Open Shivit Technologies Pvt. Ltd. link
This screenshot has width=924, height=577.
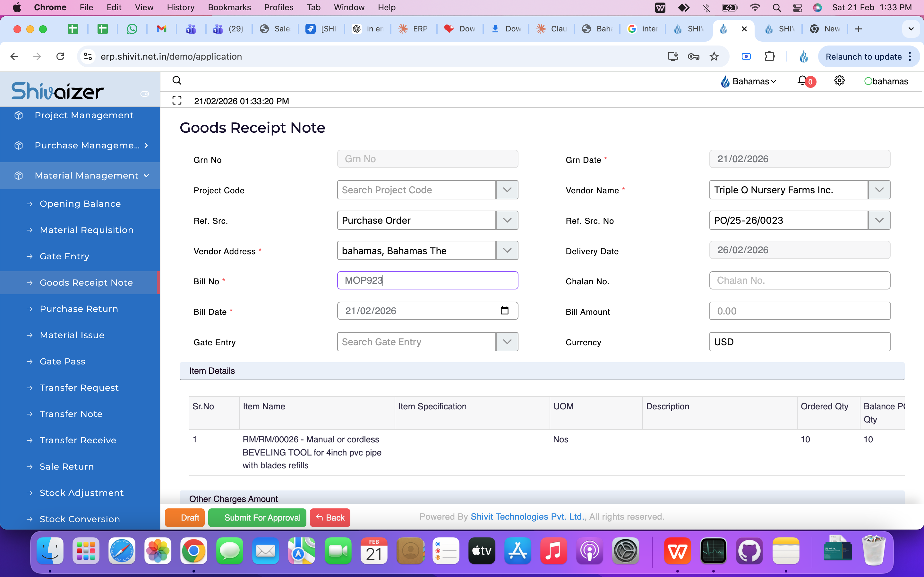click(x=527, y=517)
